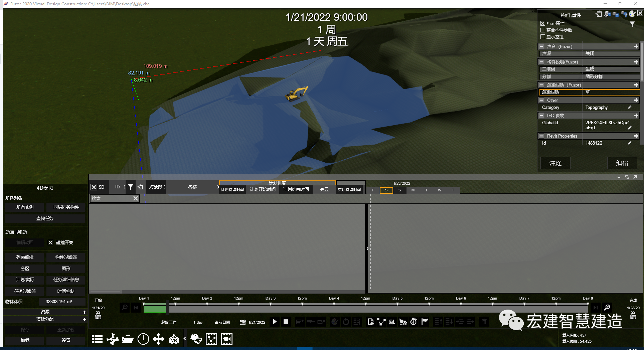This screenshot has width=644, height=350.
Task: Toggle the Fuzor属性 checkbox
Action: [543, 23]
